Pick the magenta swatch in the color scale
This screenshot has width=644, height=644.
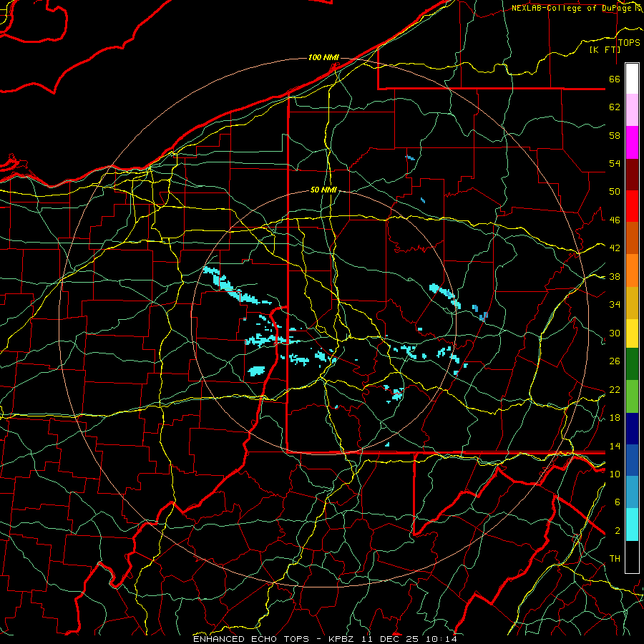632,142
